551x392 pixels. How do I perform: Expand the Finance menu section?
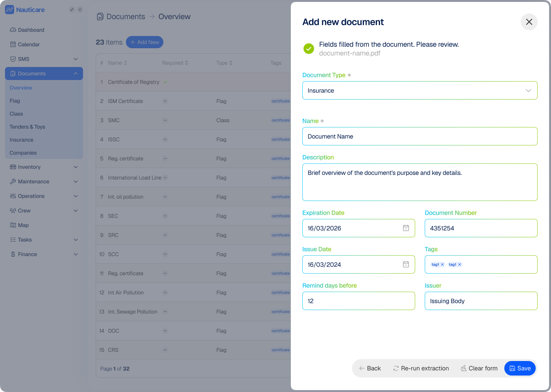pyautogui.click(x=76, y=254)
